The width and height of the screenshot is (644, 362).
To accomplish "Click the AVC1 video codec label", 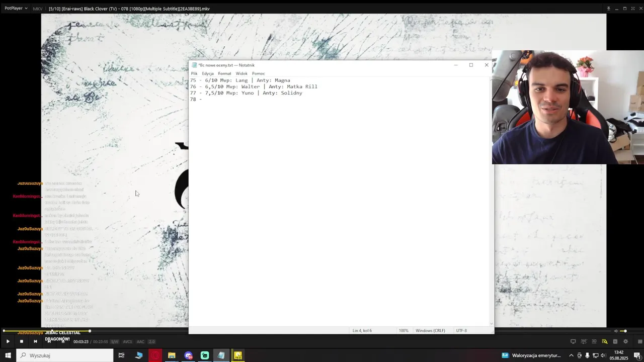I will click(x=127, y=342).
